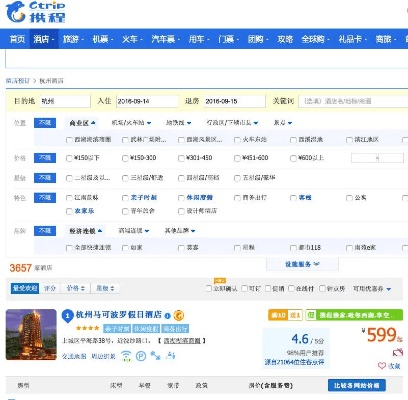Check the 公寓 feature checkbox
Image resolution: width=408 pixels, height=400 pixels.
click(x=349, y=198)
